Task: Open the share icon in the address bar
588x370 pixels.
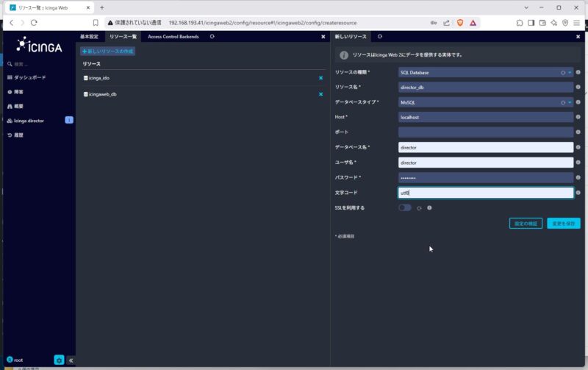Action: (x=446, y=23)
